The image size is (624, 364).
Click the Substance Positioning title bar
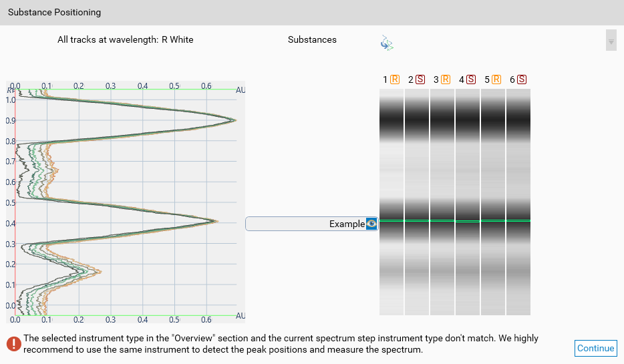click(x=312, y=13)
